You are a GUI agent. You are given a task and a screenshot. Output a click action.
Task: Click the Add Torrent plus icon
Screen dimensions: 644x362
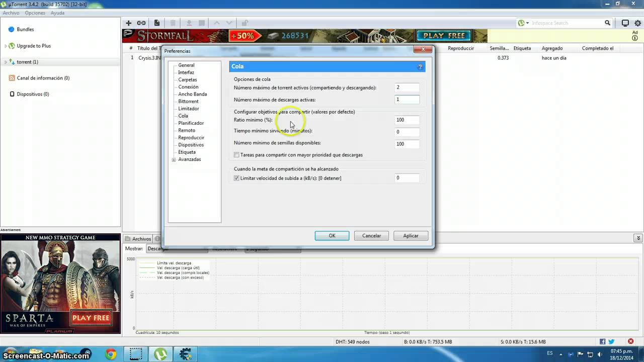128,23
